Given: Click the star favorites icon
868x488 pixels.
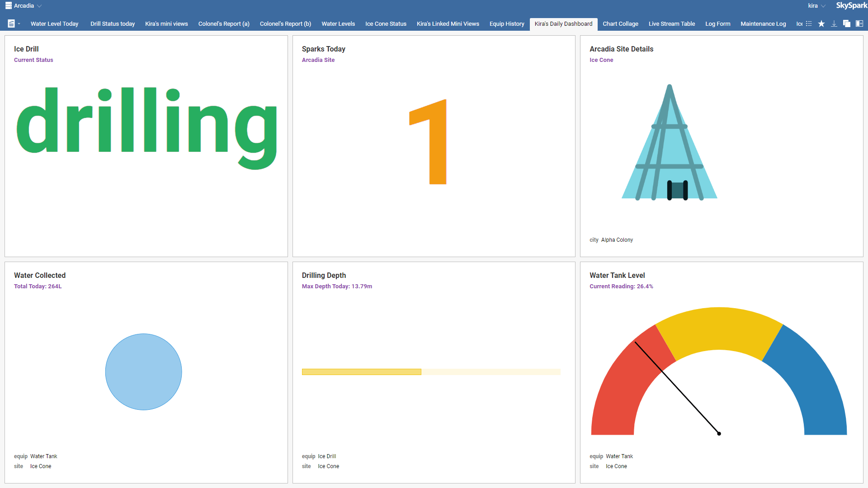Looking at the screenshot, I should click(821, 23).
